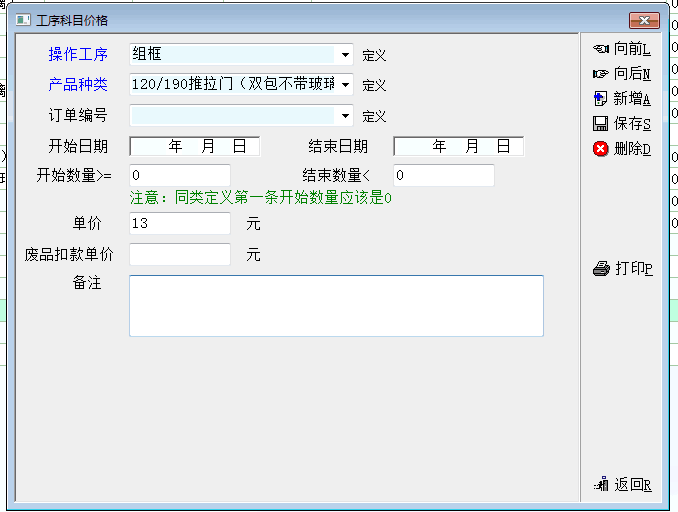Click the 返回 (return) exit icon
The width and height of the screenshot is (678, 512).
(x=601, y=484)
